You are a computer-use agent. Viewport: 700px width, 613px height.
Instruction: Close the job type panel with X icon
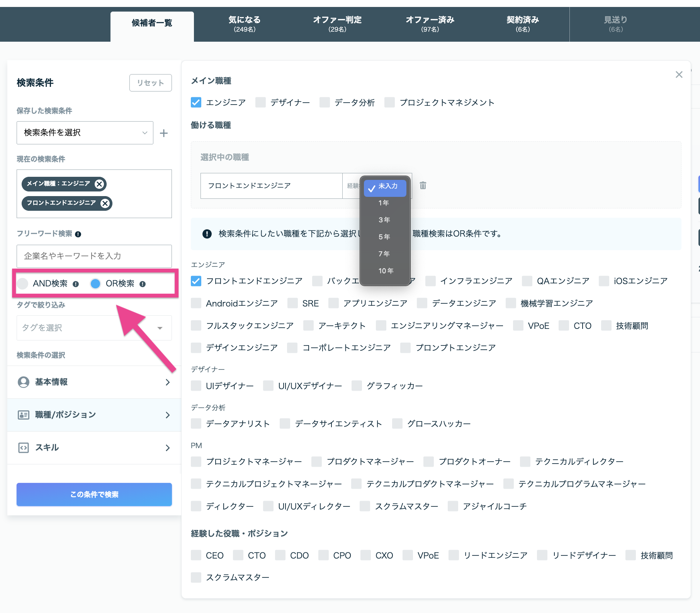click(679, 75)
